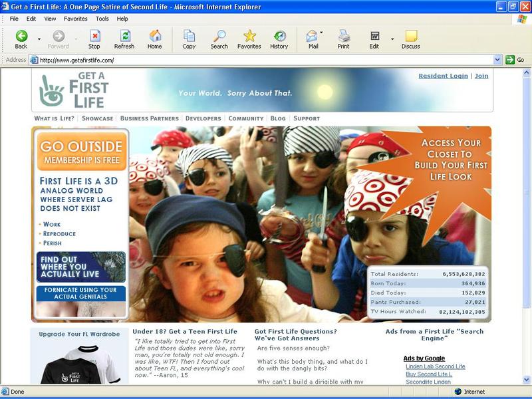The height and width of the screenshot is (399, 532).
Task: Open the Business Partners nav link
Action: tap(149, 118)
